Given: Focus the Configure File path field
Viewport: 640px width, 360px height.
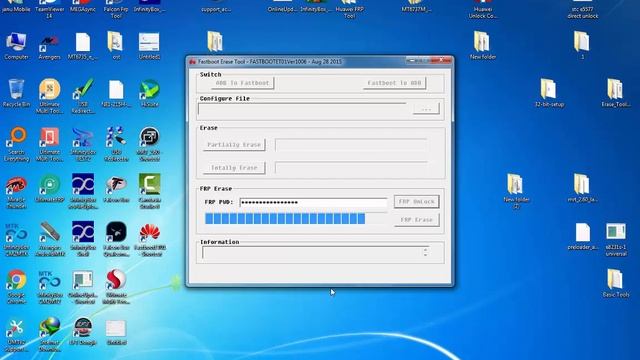Looking at the screenshot, I should pos(302,109).
